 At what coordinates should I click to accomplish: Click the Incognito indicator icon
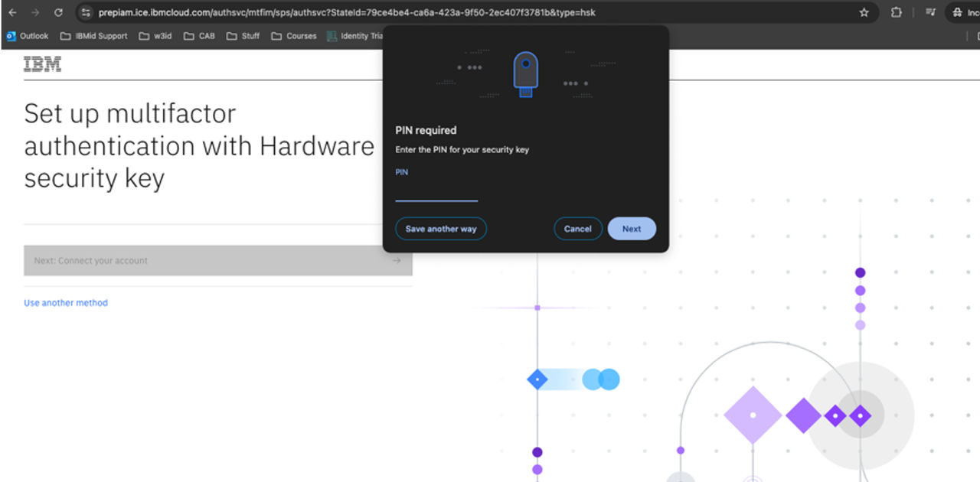tap(958, 12)
